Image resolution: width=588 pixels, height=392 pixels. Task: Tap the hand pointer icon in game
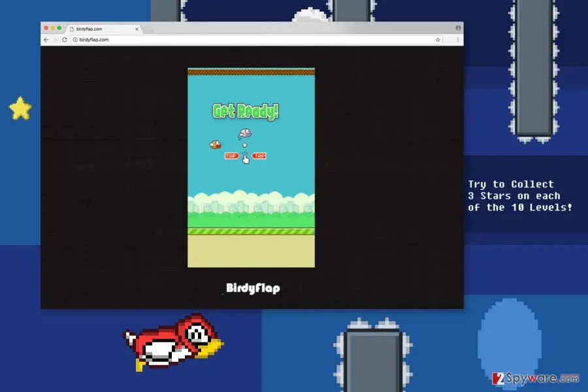(x=246, y=159)
